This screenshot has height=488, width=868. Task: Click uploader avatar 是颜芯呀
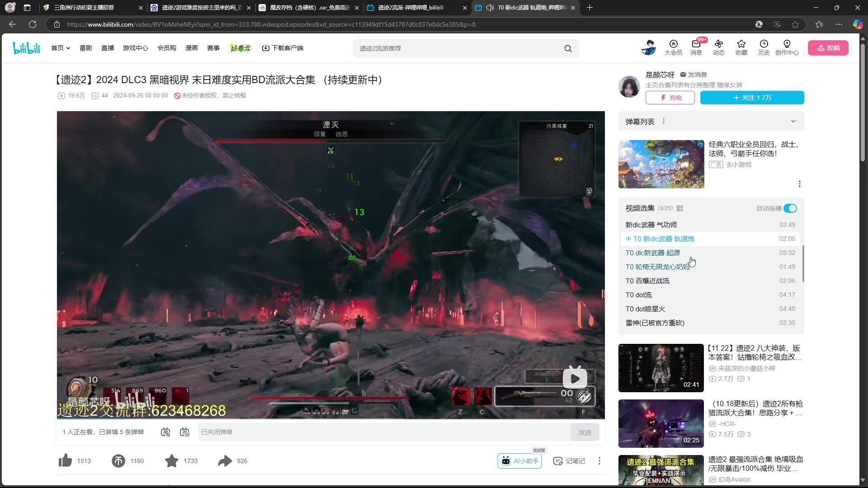pyautogui.click(x=629, y=87)
